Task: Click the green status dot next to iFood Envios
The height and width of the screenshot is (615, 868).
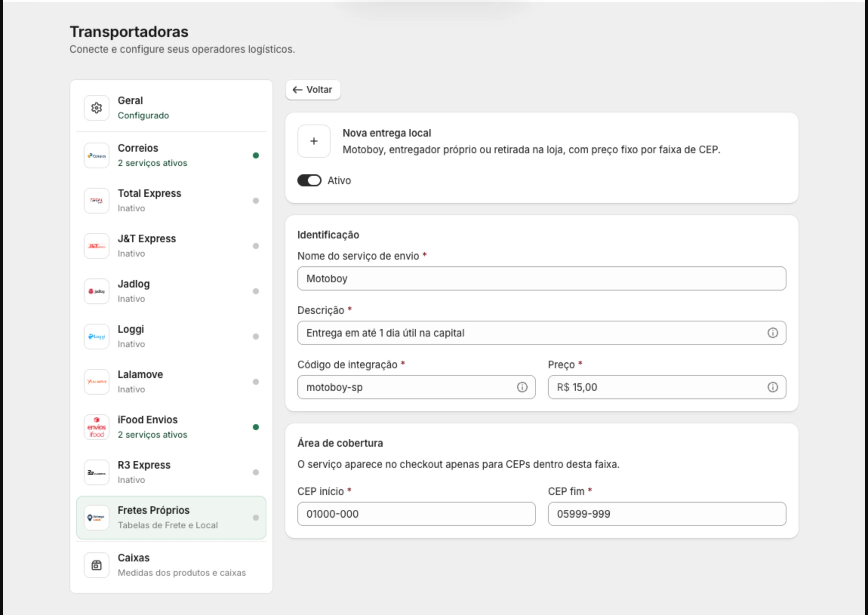Action: click(256, 427)
